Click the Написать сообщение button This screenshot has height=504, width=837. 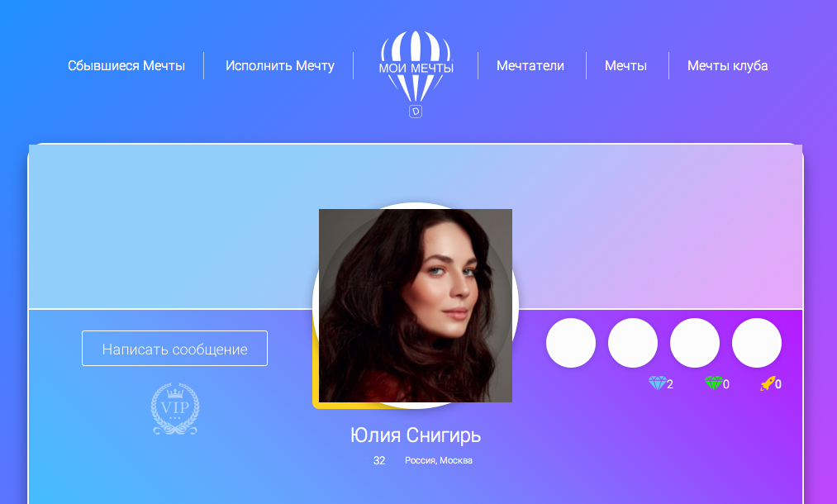click(174, 349)
